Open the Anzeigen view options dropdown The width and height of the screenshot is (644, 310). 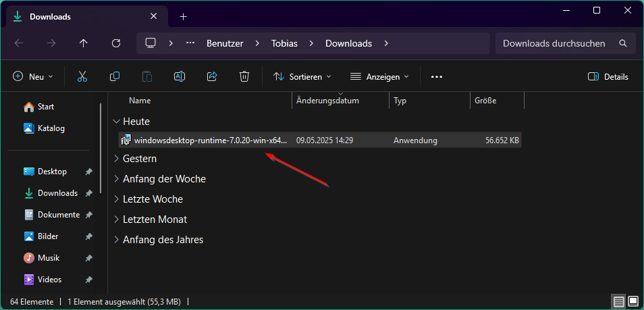pos(379,76)
